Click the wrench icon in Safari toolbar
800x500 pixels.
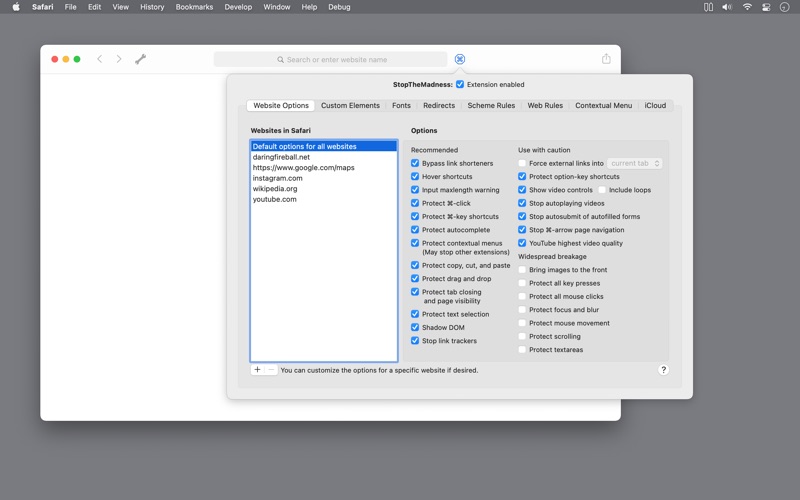[x=140, y=59]
